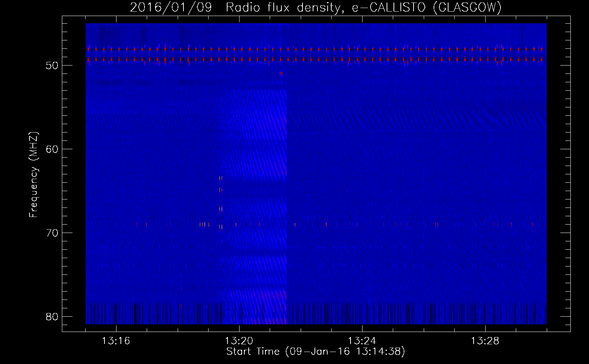Click the 70 frequency tick label
This screenshot has width=589, height=364.
(52, 233)
